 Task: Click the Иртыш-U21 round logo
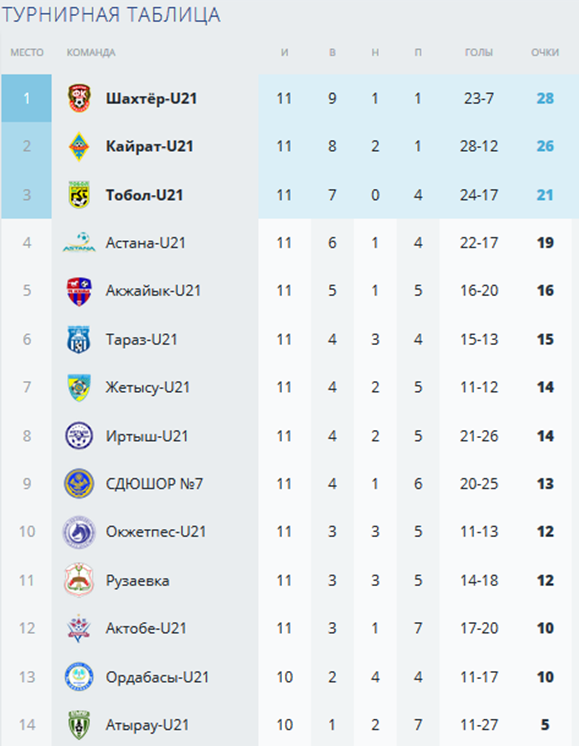[x=79, y=436]
